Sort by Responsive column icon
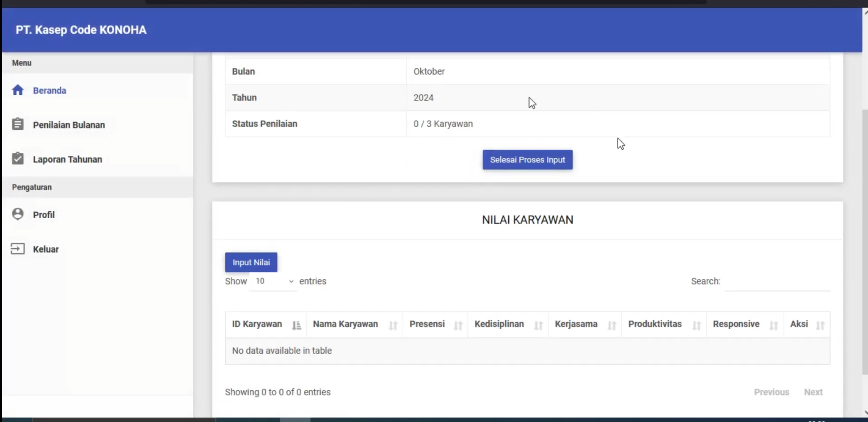The image size is (868, 422). tap(774, 325)
